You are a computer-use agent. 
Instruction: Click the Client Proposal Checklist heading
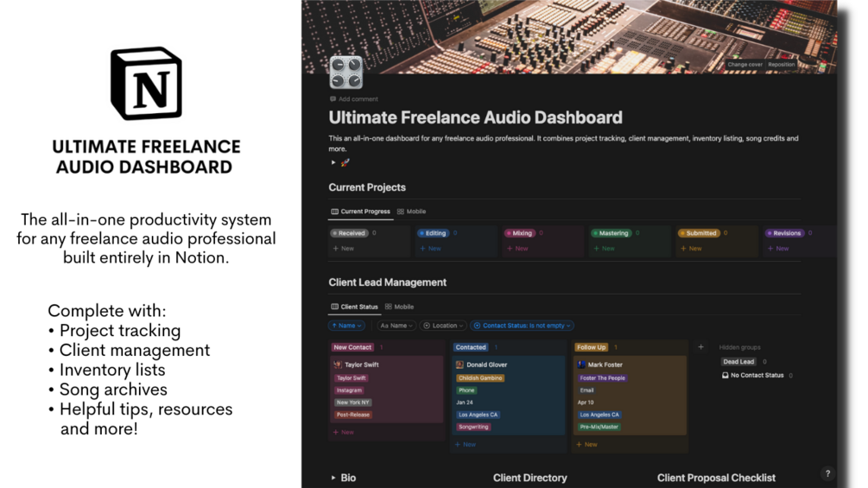(x=716, y=478)
